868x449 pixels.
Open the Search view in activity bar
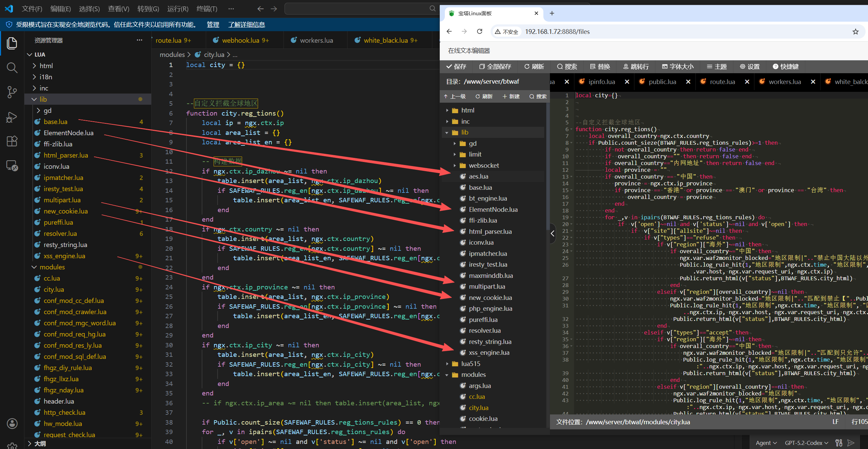[x=12, y=68]
